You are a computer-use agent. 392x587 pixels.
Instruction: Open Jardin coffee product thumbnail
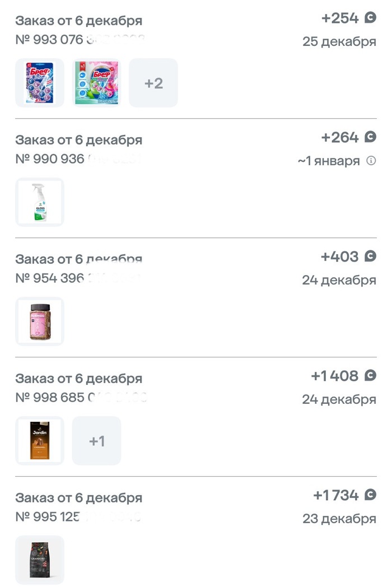[x=40, y=441]
